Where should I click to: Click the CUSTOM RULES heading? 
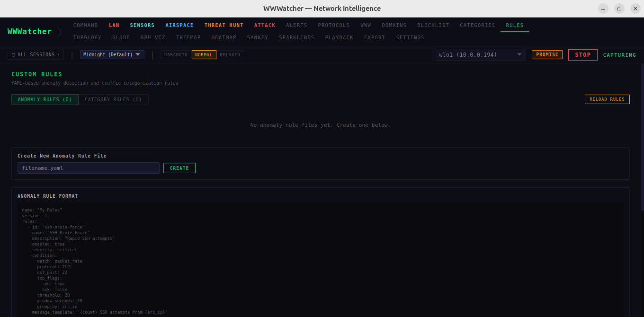37,74
